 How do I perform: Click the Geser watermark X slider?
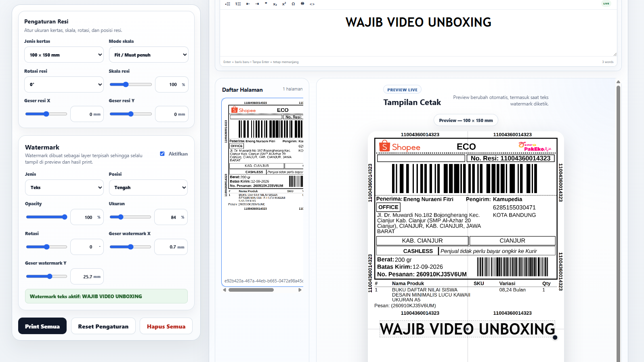tap(130, 247)
